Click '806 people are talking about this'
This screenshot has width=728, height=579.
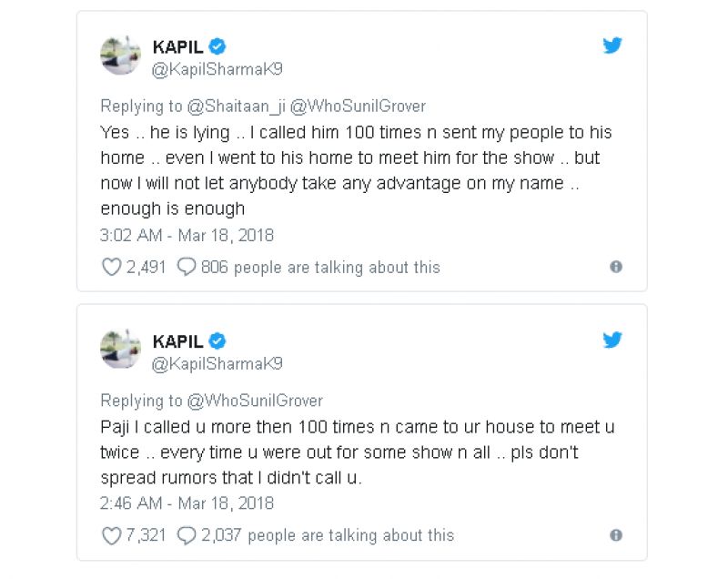tap(318, 267)
